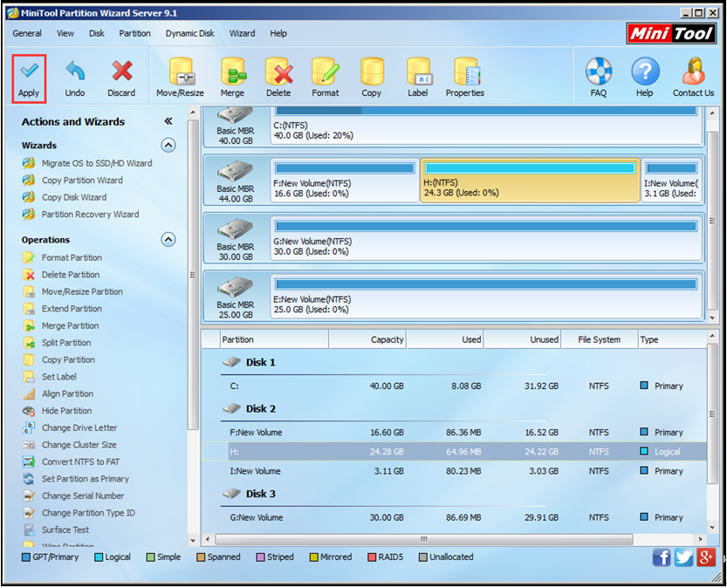This screenshot has width=727, height=588.
Task: Choose Change Partition Type ID
Action: [79, 513]
